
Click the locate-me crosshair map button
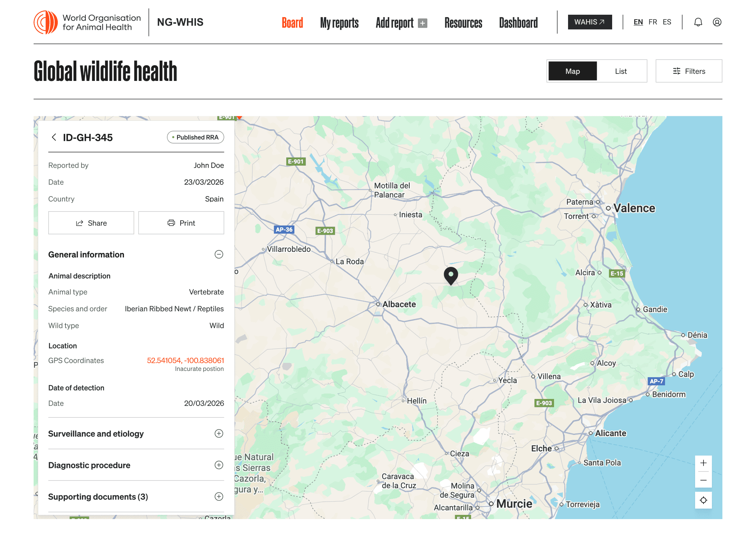[703, 500]
